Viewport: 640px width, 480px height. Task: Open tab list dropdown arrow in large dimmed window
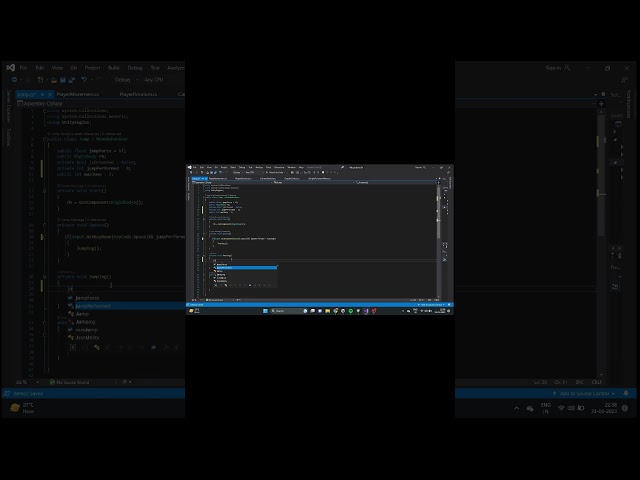tap(595, 95)
